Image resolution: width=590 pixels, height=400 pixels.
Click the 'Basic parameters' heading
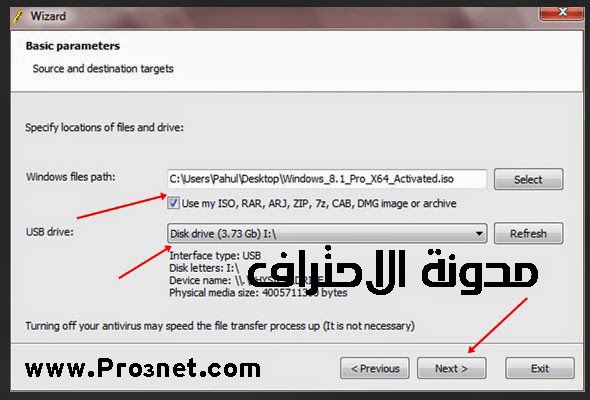pyautogui.click(x=73, y=46)
